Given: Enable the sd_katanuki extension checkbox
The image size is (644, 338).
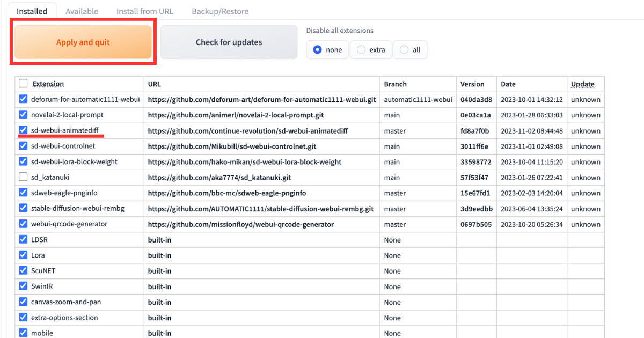Looking at the screenshot, I should click(23, 177).
